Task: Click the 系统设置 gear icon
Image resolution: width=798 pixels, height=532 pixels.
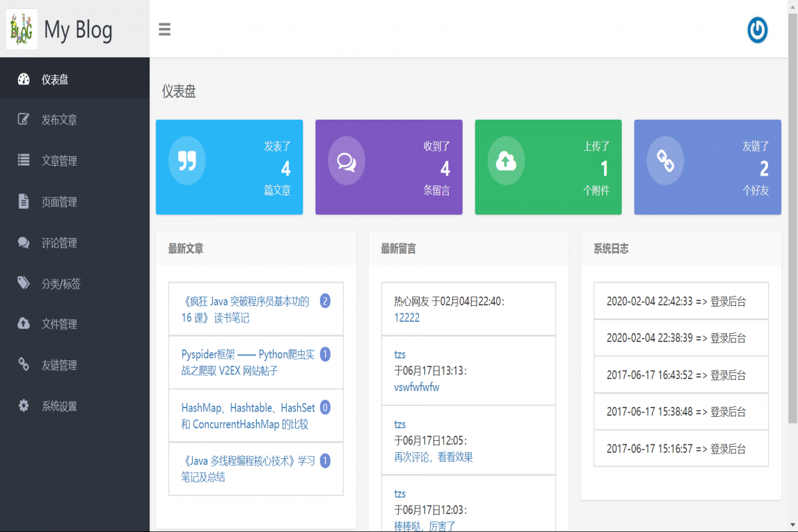Action: coord(24,406)
